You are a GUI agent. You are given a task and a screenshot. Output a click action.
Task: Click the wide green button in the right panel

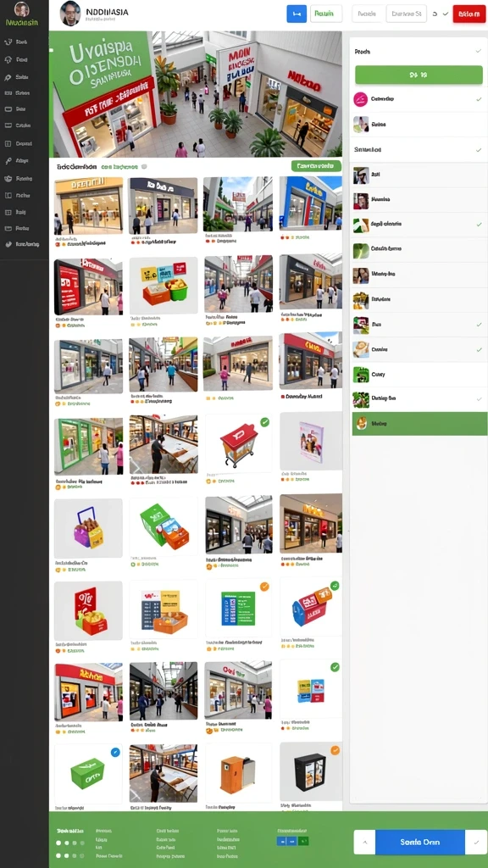419,75
